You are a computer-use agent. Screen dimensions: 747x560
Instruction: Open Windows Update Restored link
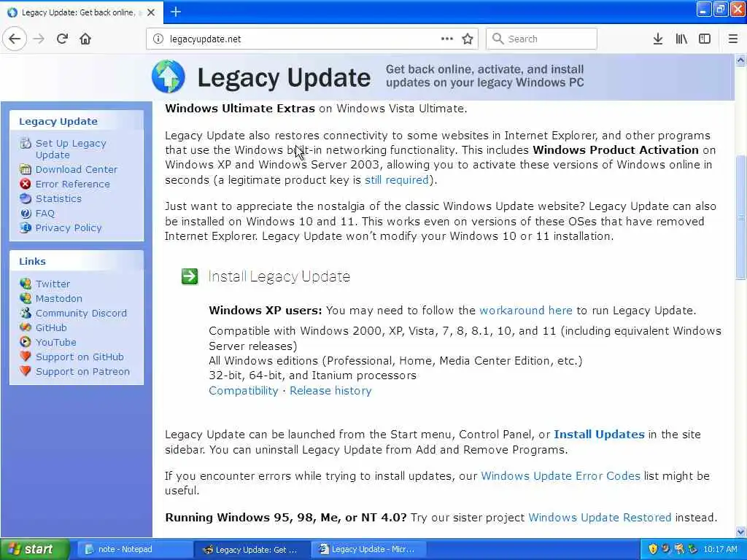coord(600,518)
